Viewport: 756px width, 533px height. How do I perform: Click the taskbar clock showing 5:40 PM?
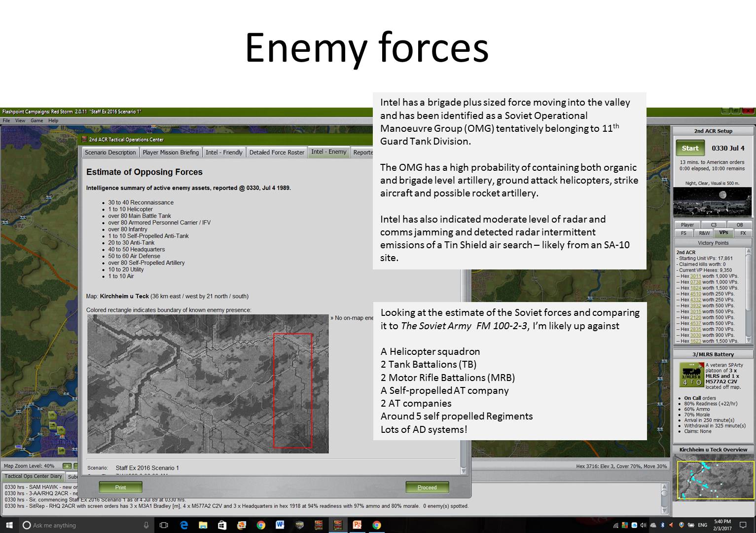click(x=722, y=525)
